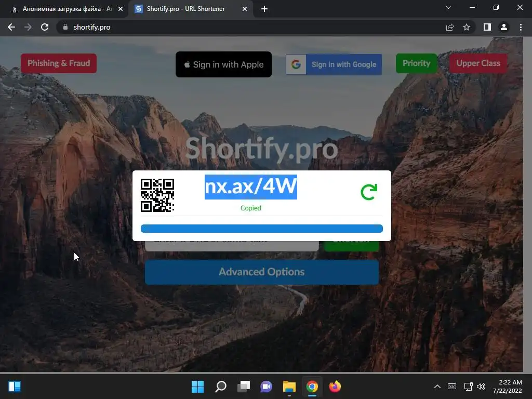The width and height of the screenshot is (532, 399).
Task: Click the Shortify.pro heading
Action: pyautogui.click(x=262, y=149)
